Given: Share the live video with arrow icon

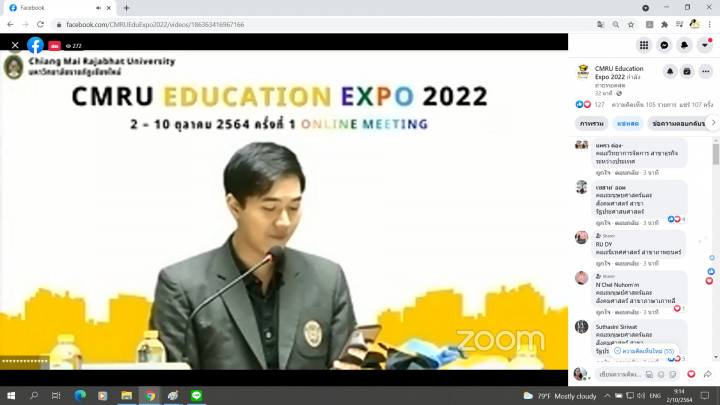Looking at the screenshot, I should click(x=708, y=374).
